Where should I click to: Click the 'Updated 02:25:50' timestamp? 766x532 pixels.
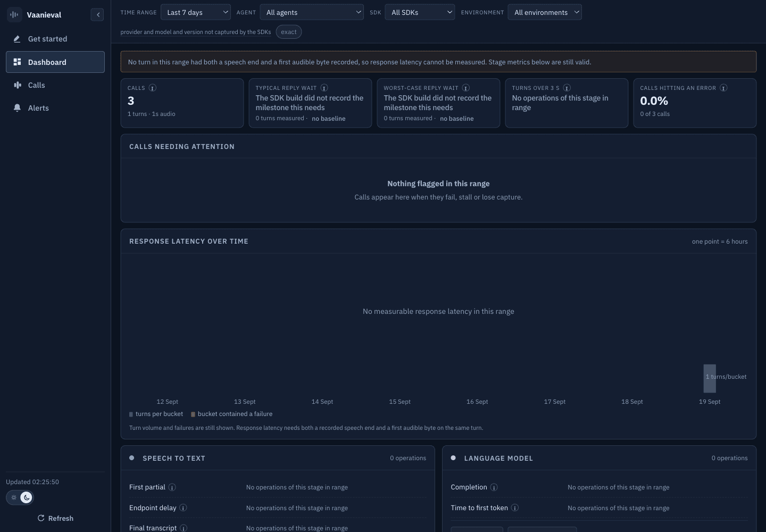[32, 482]
